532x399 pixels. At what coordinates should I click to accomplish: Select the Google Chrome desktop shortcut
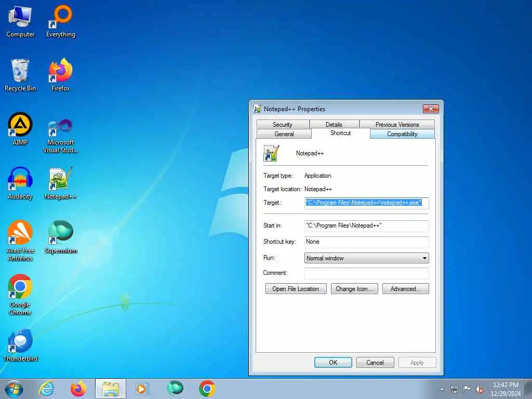[20, 295]
